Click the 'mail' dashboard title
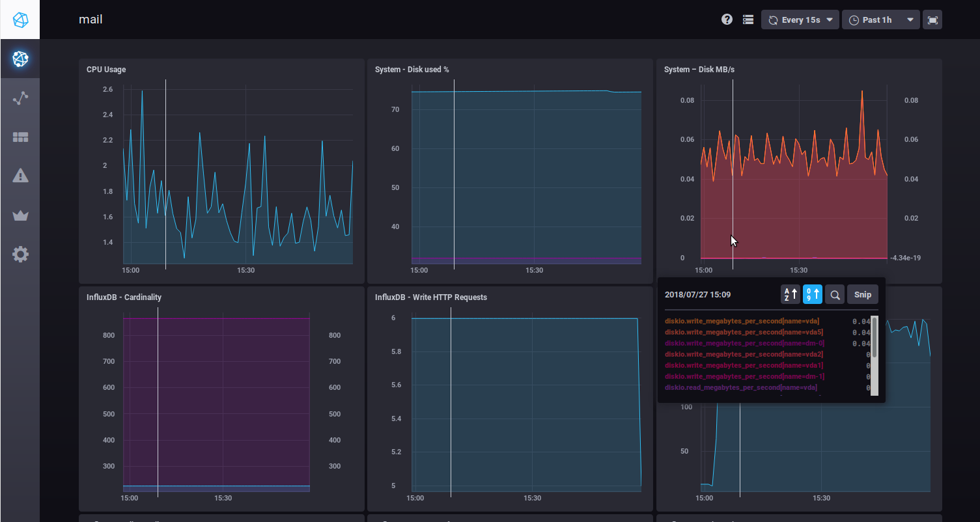 point(91,20)
